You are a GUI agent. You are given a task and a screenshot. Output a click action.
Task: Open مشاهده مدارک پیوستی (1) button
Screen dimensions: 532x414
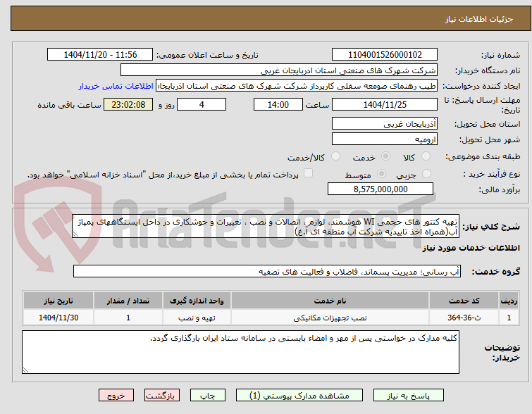point(299,396)
